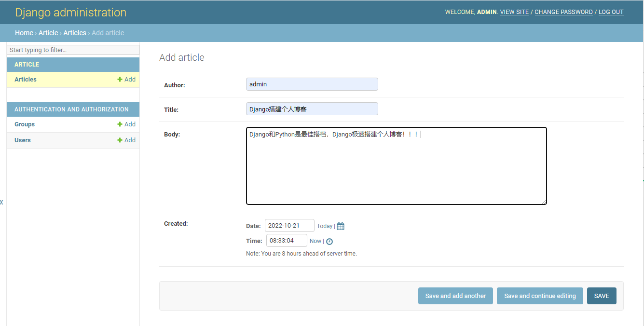The width and height of the screenshot is (644, 326).
Task: Open the clock picker for Created time
Action: pyautogui.click(x=329, y=241)
